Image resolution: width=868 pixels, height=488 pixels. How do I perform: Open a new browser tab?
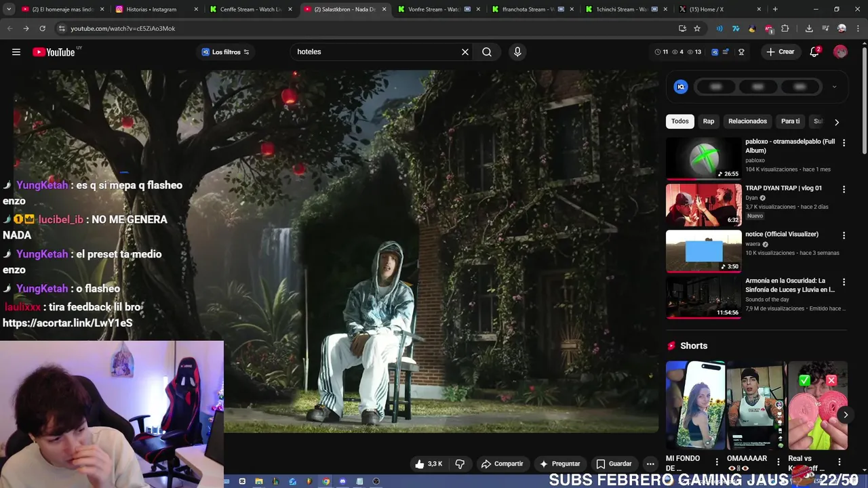click(x=775, y=9)
